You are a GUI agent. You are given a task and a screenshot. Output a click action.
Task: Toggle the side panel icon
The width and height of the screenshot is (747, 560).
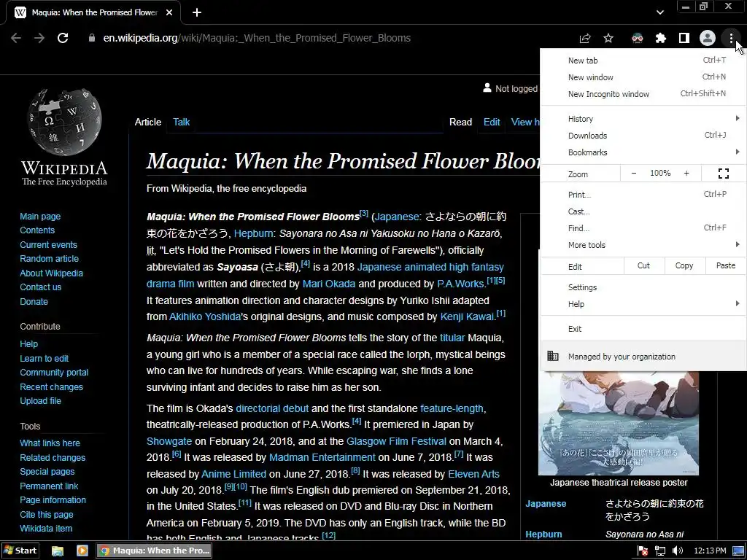(x=684, y=38)
